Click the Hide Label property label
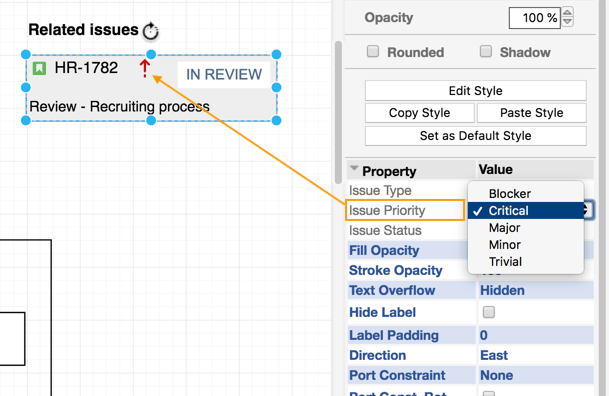The height and width of the screenshot is (396, 609). click(x=383, y=312)
